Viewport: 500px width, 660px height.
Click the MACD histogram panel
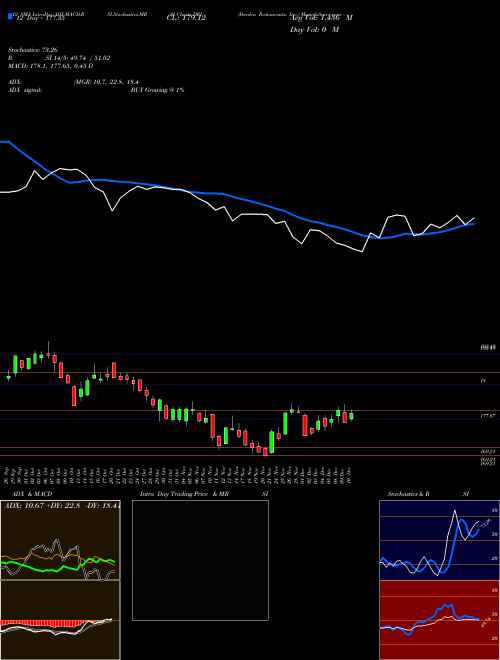[60, 620]
